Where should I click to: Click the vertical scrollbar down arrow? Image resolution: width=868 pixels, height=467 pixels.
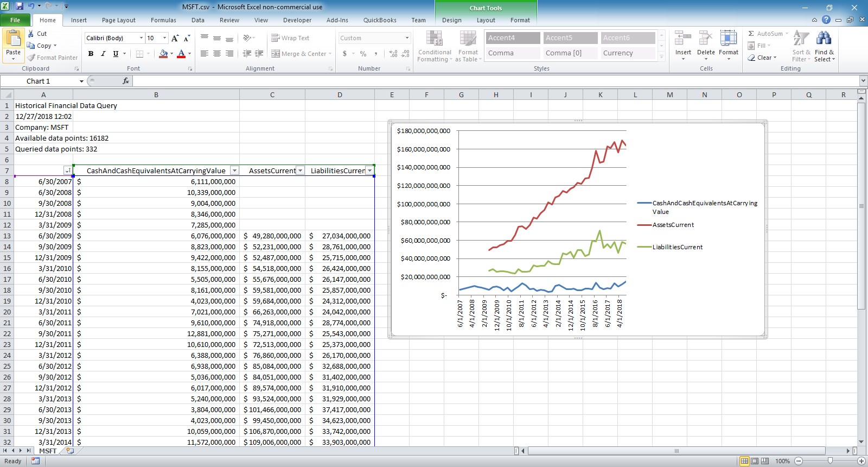click(861, 442)
